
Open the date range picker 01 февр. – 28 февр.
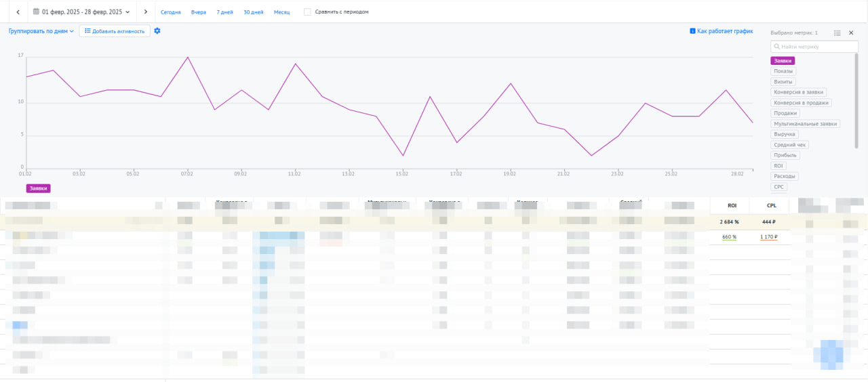(x=81, y=12)
